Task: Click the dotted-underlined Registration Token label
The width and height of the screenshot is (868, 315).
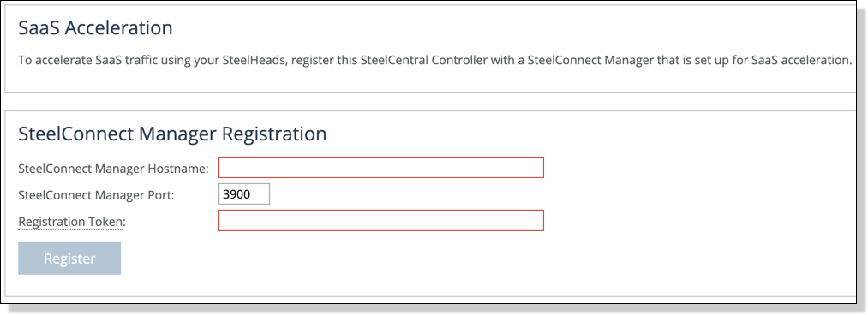Action: [72, 223]
